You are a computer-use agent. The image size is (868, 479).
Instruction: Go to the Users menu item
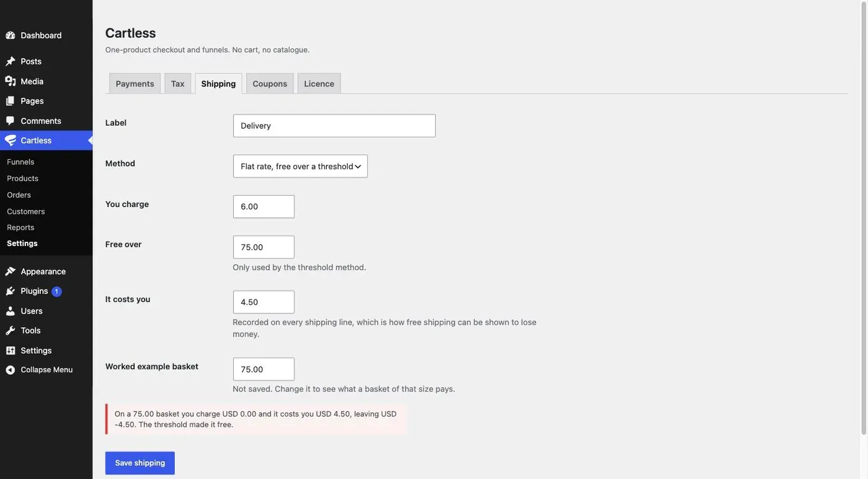(x=46, y=311)
